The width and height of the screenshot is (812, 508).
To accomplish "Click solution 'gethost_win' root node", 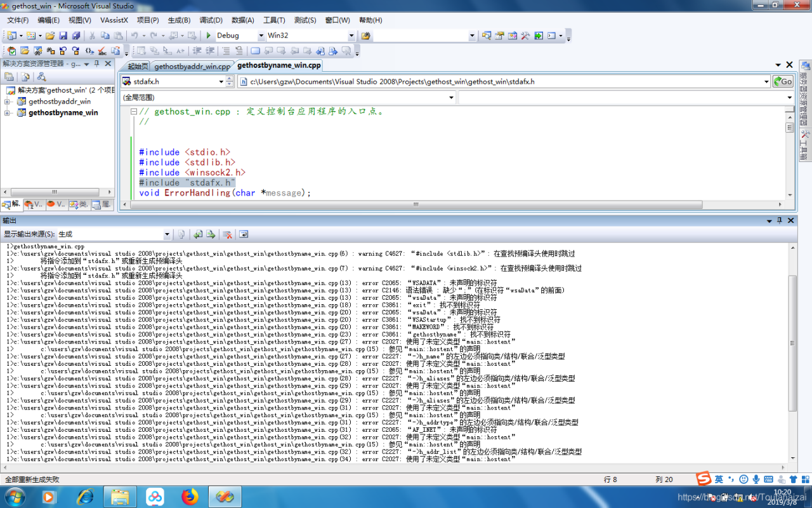I will click(61, 90).
